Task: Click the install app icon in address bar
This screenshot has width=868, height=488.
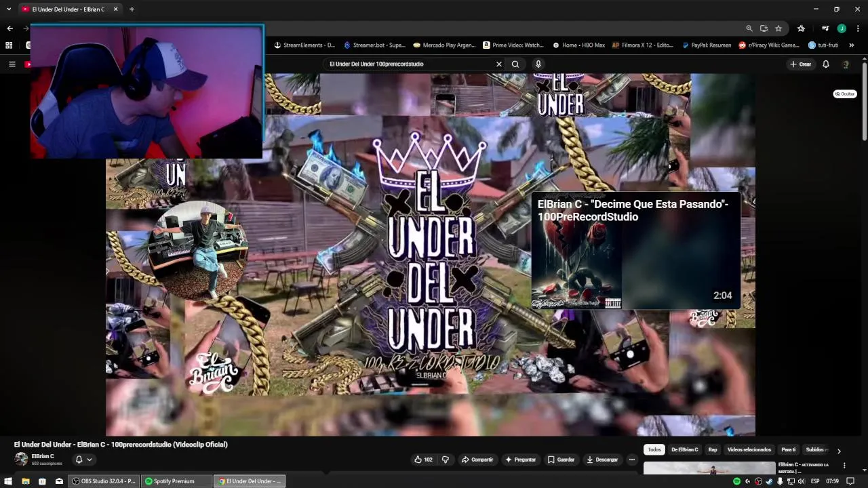Action: coord(764,28)
